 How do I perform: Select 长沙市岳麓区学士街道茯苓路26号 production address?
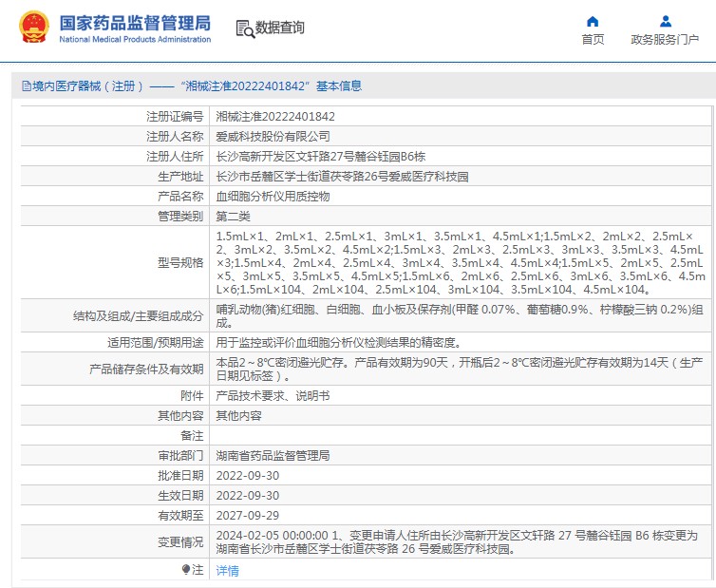pos(342,177)
